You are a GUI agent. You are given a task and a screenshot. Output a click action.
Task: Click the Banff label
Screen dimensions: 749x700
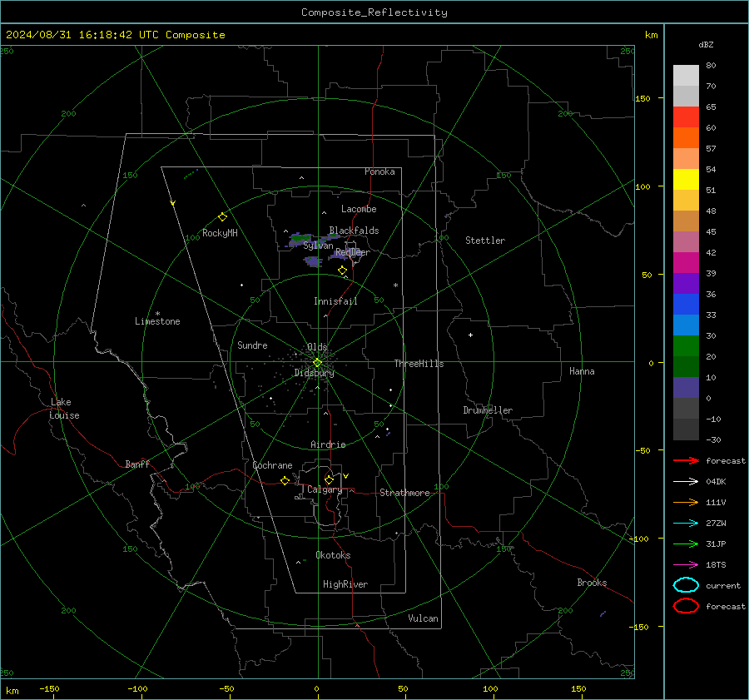[137, 464]
